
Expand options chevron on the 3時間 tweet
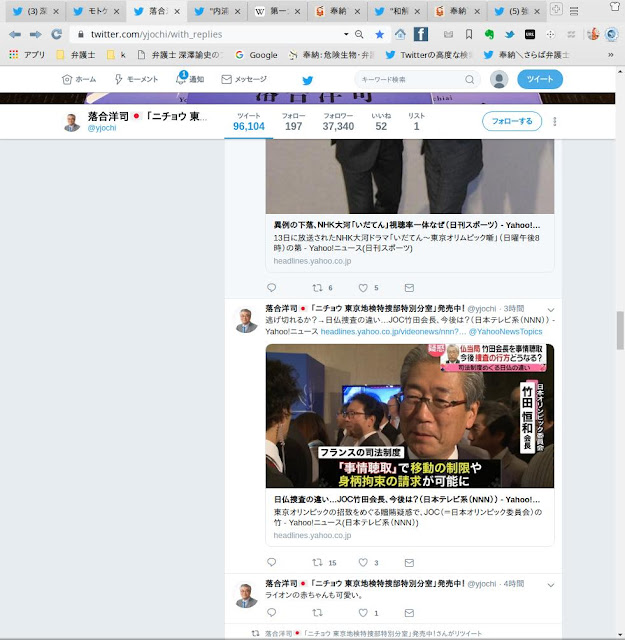[550, 310]
